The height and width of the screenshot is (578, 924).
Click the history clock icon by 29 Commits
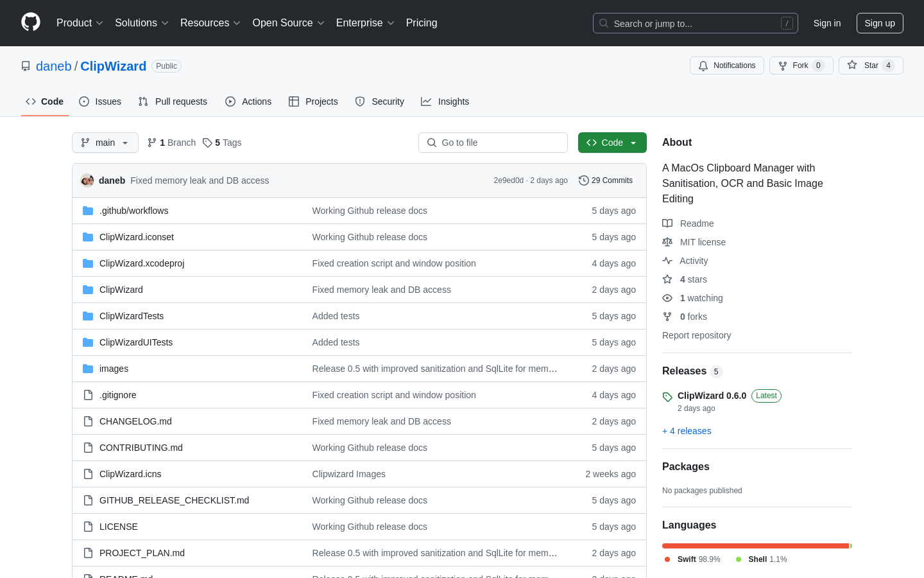[584, 180]
